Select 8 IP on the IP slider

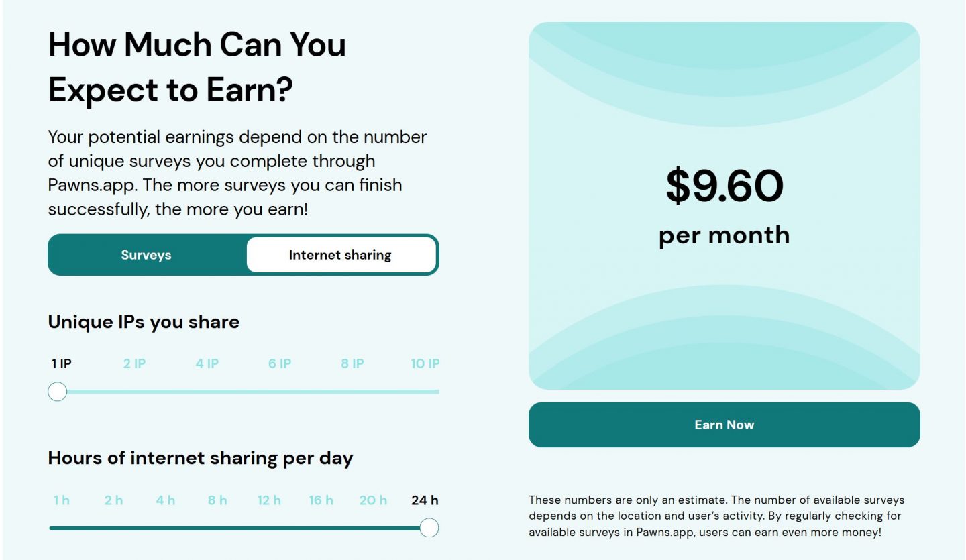click(352, 363)
